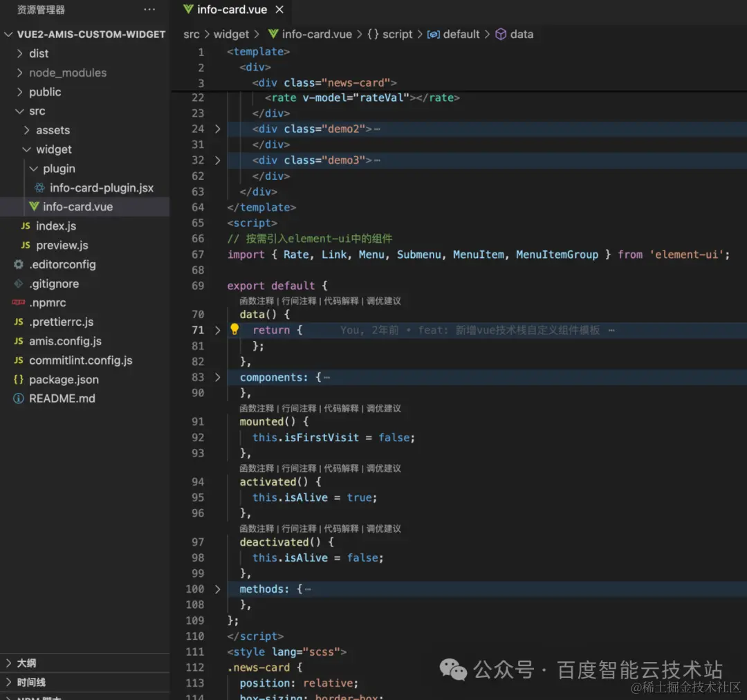
Task: Unfold the methods block at line 100
Action: [218, 589]
